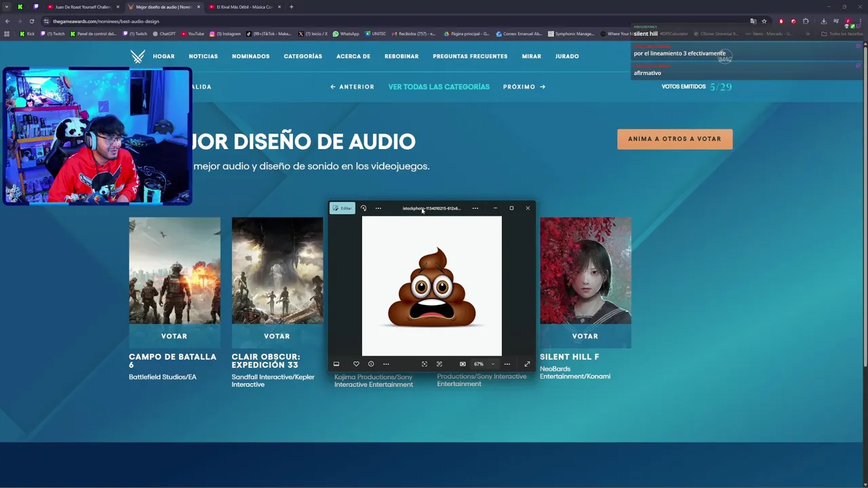This screenshot has width=868, height=488.
Task: Click the Editar button in the photo viewer
Action: (342, 208)
